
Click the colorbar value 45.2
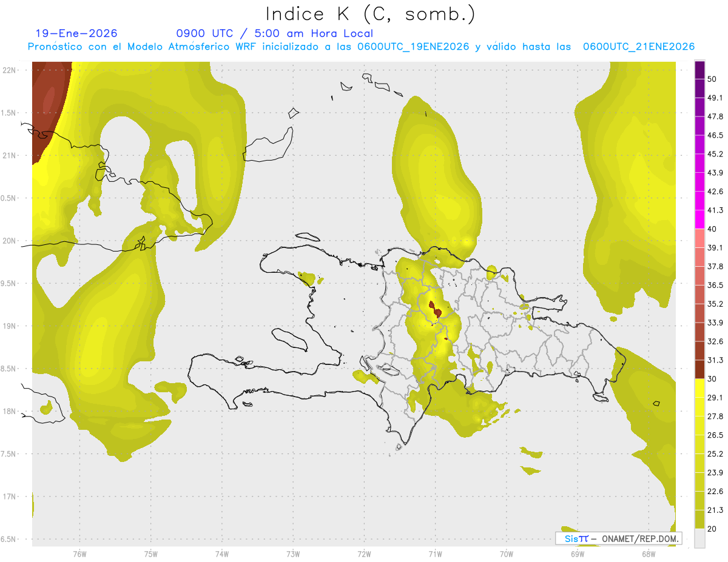[x=715, y=154]
